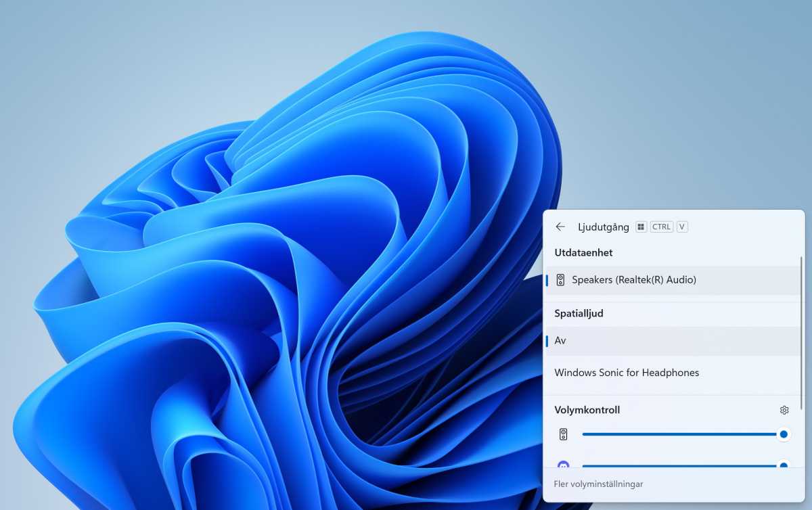
Task: Mute the Discord app volume icon
Action: (x=563, y=465)
